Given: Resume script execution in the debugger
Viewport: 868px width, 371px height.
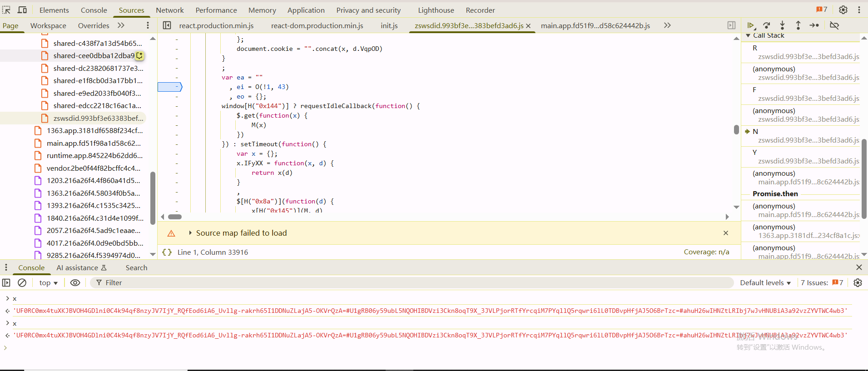Looking at the screenshot, I should point(751,25).
